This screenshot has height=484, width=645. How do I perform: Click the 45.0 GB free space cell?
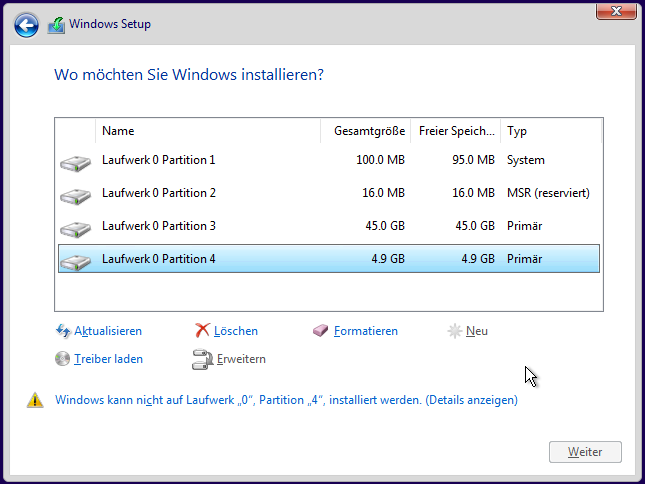(x=475, y=226)
